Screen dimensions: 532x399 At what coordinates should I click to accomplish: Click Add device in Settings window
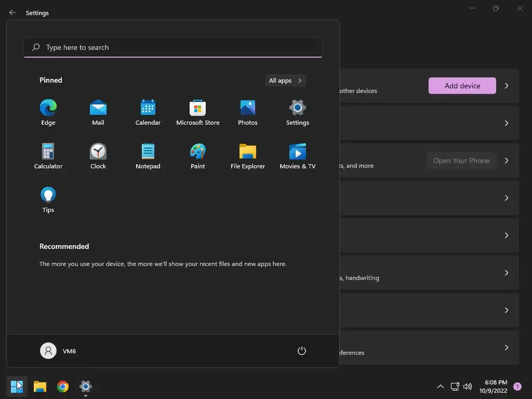462,86
